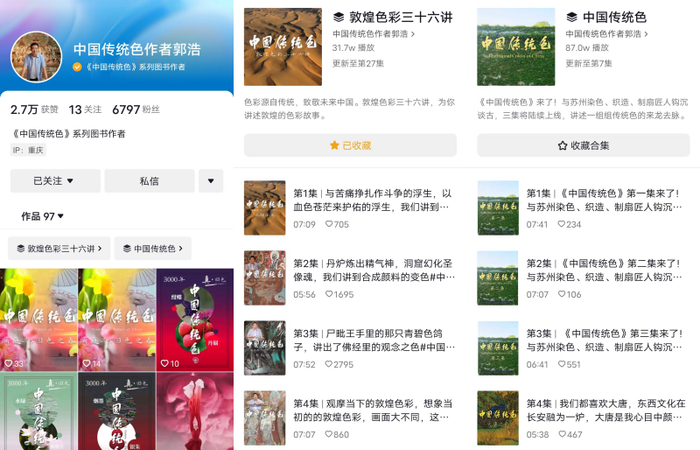Open 中国传统色 第3集 thumbnail
Image resolution: width=700 pixels, height=450 pixels.
coord(498,348)
